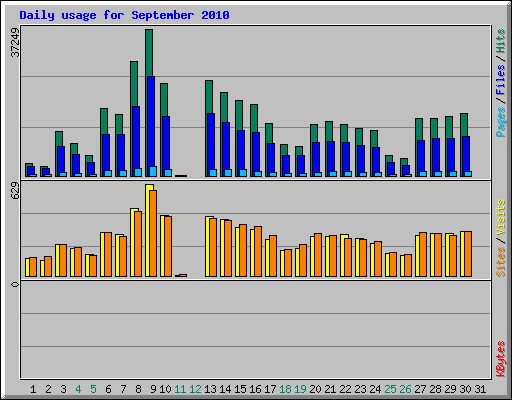Viewport: 512px width, 400px height.
Task: Click the day 22 axis label
Action: [x=345, y=389]
